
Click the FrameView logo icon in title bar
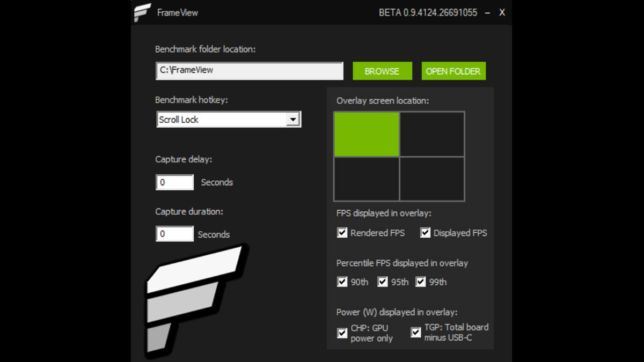point(142,12)
